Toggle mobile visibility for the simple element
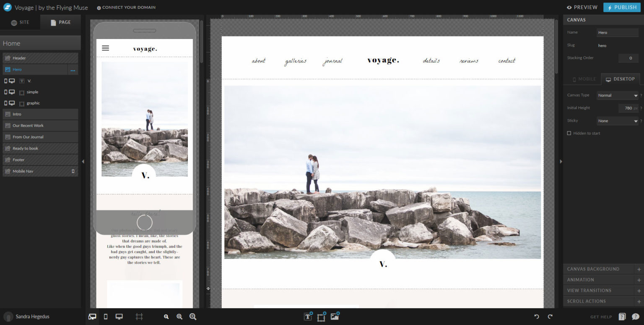 (5, 92)
